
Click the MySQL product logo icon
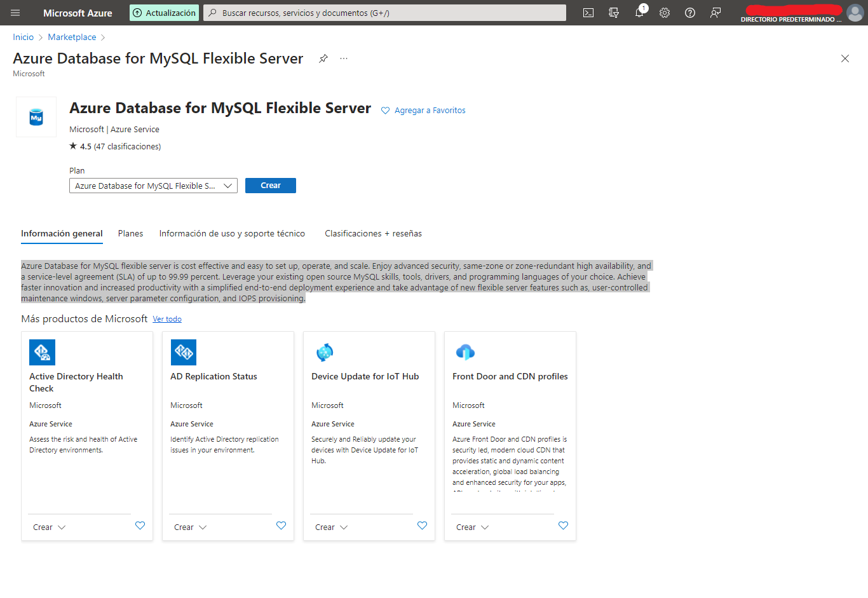pyautogui.click(x=36, y=117)
